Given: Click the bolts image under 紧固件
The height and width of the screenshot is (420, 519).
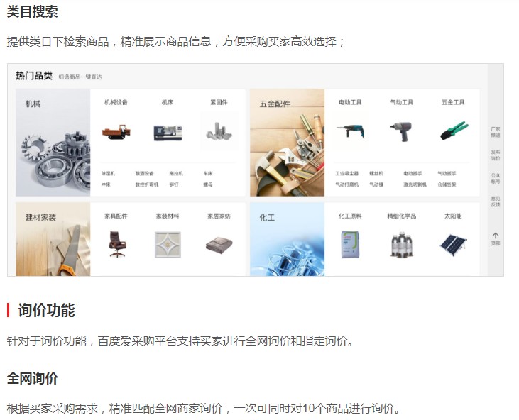Looking at the screenshot, I should click(x=219, y=131).
